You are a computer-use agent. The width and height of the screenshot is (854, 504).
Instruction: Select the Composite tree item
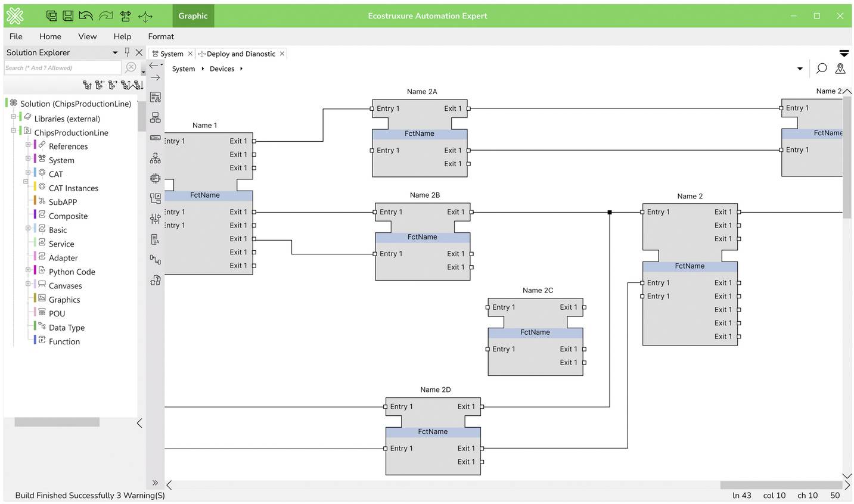click(x=68, y=216)
